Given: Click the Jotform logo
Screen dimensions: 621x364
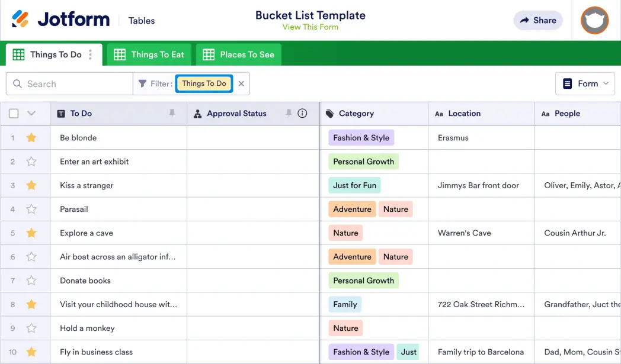Looking at the screenshot, I should pyautogui.click(x=60, y=20).
